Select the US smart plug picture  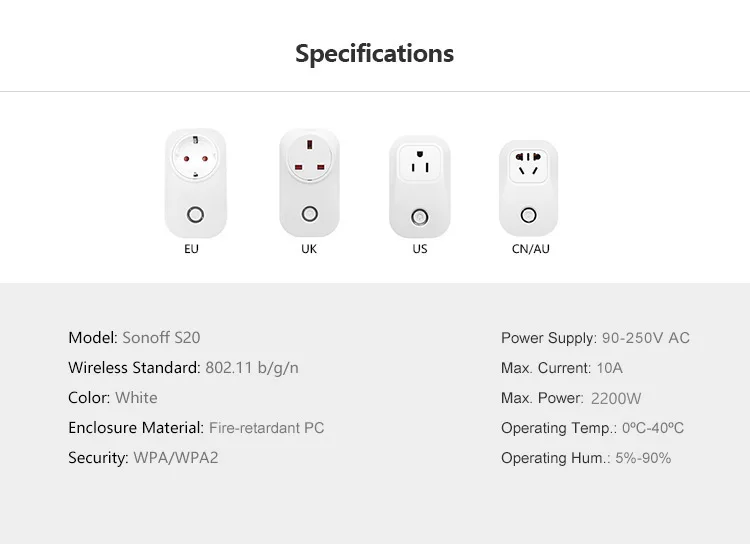(x=419, y=187)
